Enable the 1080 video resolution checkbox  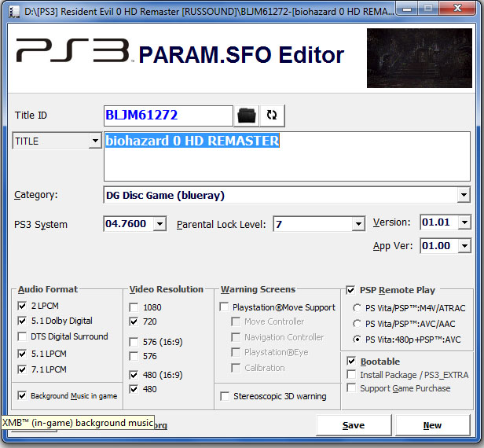tap(135, 307)
